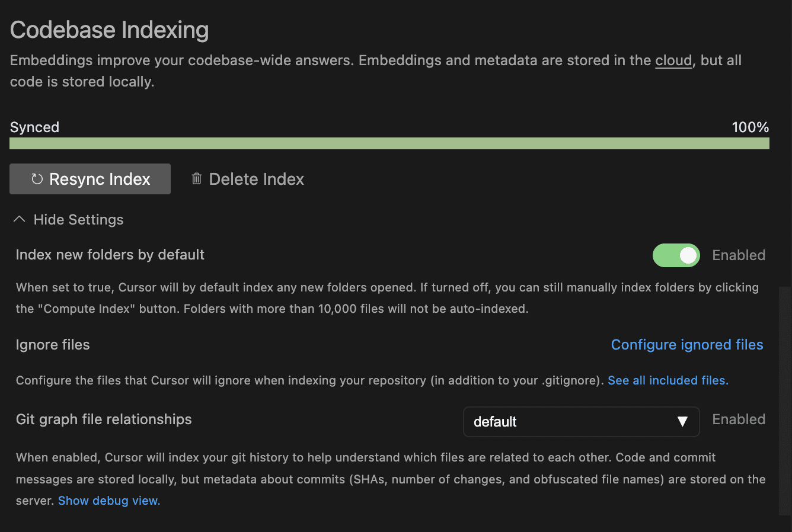Open See all included files
This screenshot has height=532, width=792.
[x=668, y=380]
